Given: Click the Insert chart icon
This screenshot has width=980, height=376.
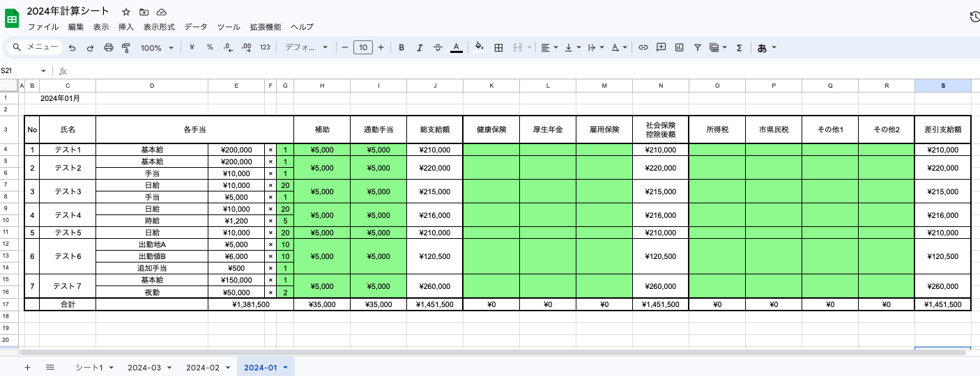Looking at the screenshot, I should pos(679,48).
